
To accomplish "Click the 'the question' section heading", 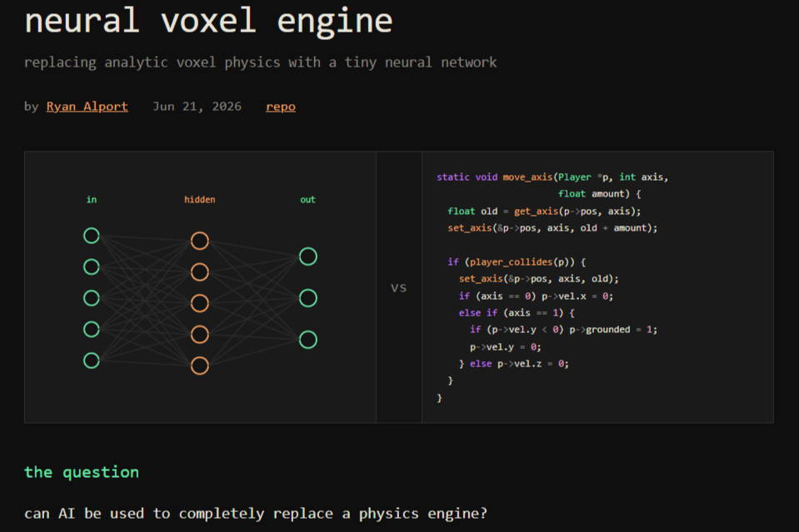I will point(82,472).
